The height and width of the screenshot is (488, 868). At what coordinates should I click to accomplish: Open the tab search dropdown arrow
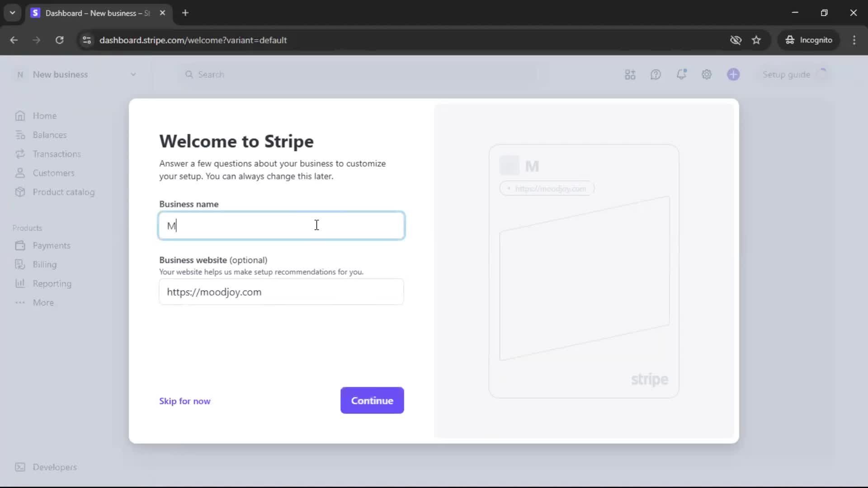(13, 13)
